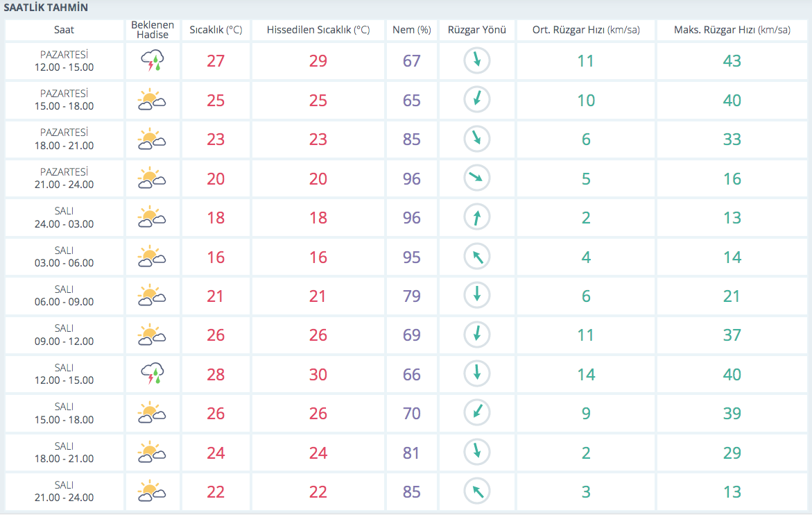Click the Rüzgar Yönü column header
The width and height of the screenshot is (812, 515).
click(477, 30)
